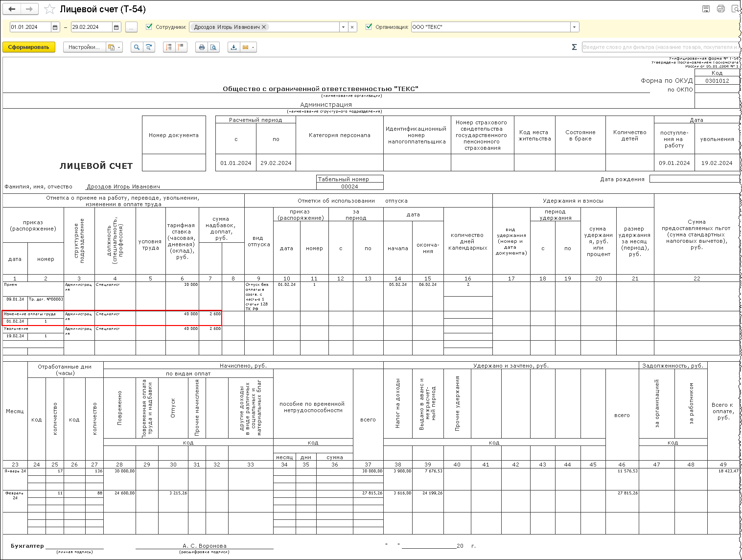742x560 pixels.
Task: Print the report using toolbar printer icon
Action: pos(201,47)
